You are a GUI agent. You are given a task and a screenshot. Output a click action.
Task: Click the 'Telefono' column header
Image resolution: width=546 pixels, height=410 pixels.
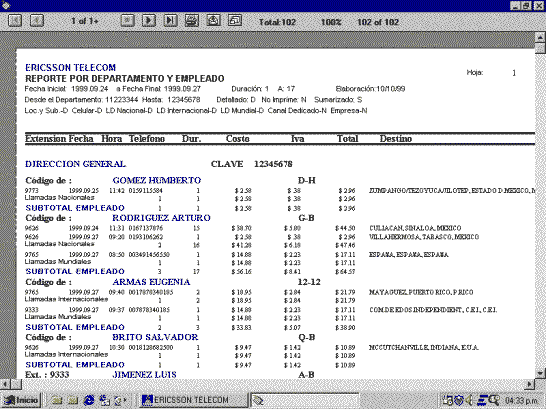[x=147, y=139]
